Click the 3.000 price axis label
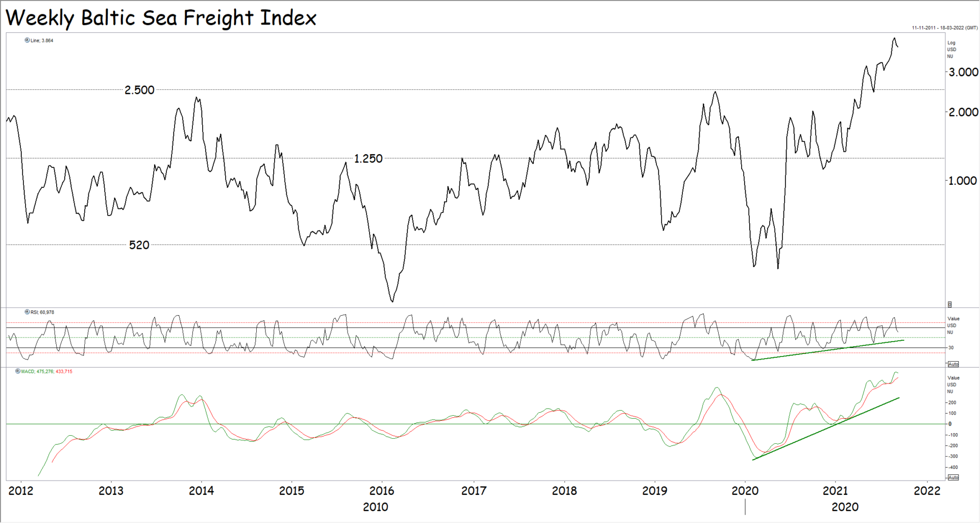This screenshot has height=523, width=980. click(x=963, y=72)
